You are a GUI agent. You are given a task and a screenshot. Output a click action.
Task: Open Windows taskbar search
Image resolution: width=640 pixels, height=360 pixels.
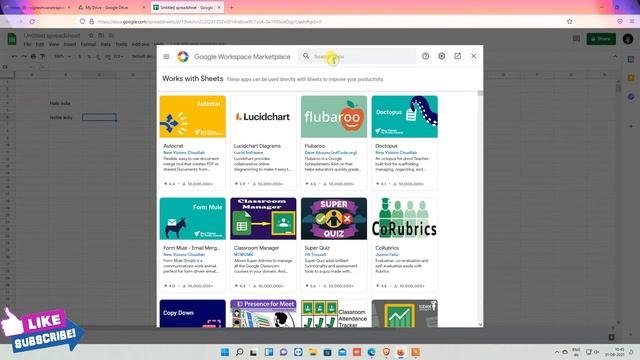[240, 352]
